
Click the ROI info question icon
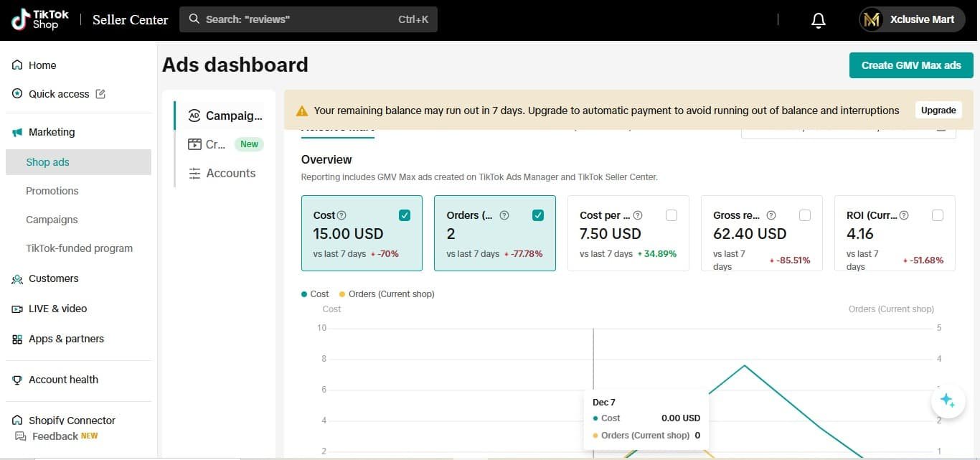click(x=904, y=215)
